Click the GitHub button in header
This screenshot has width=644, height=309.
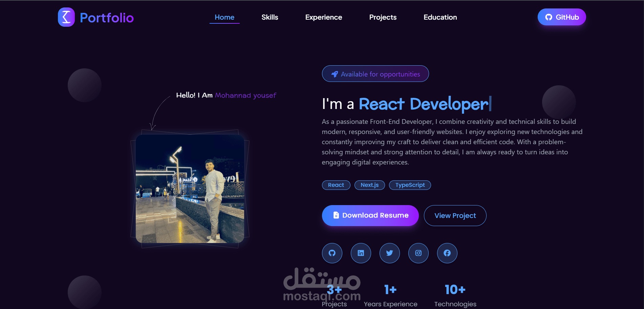pyautogui.click(x=562, y=17)
